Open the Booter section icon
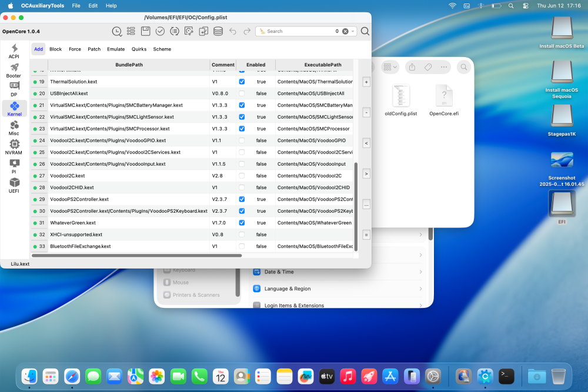 point(14,71)
